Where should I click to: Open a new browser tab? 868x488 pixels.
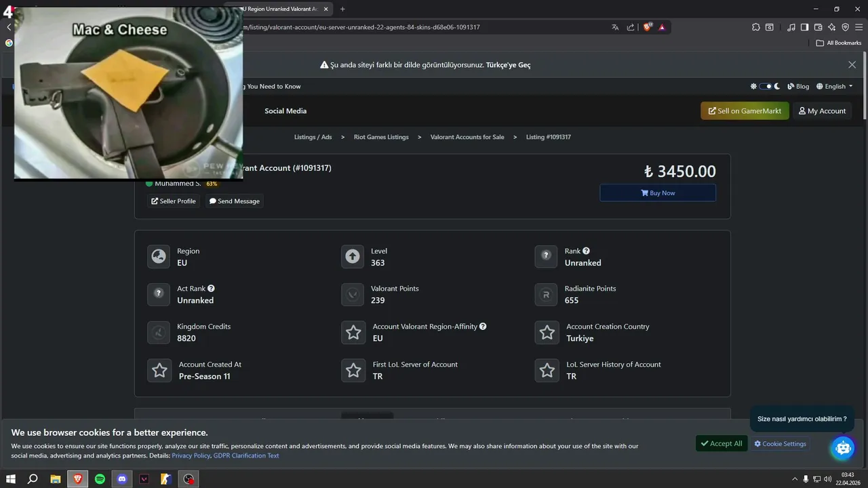342,9
